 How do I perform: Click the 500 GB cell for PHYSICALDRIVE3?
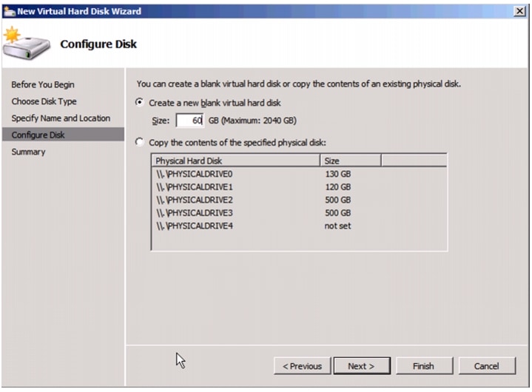coord(338,212)
